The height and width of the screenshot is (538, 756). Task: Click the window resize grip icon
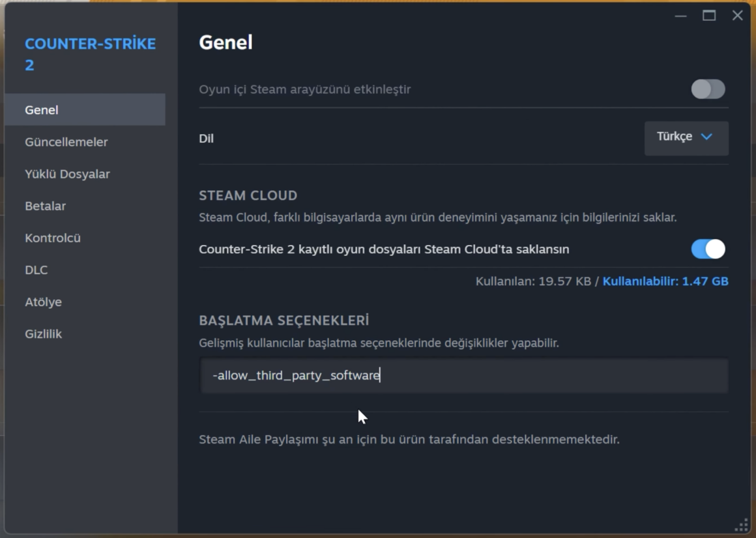742,525
